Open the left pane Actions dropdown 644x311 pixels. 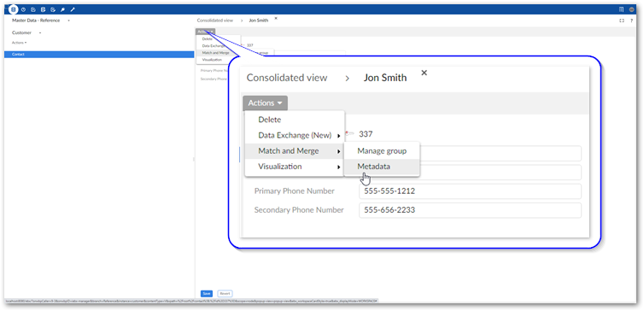(20, 43)
